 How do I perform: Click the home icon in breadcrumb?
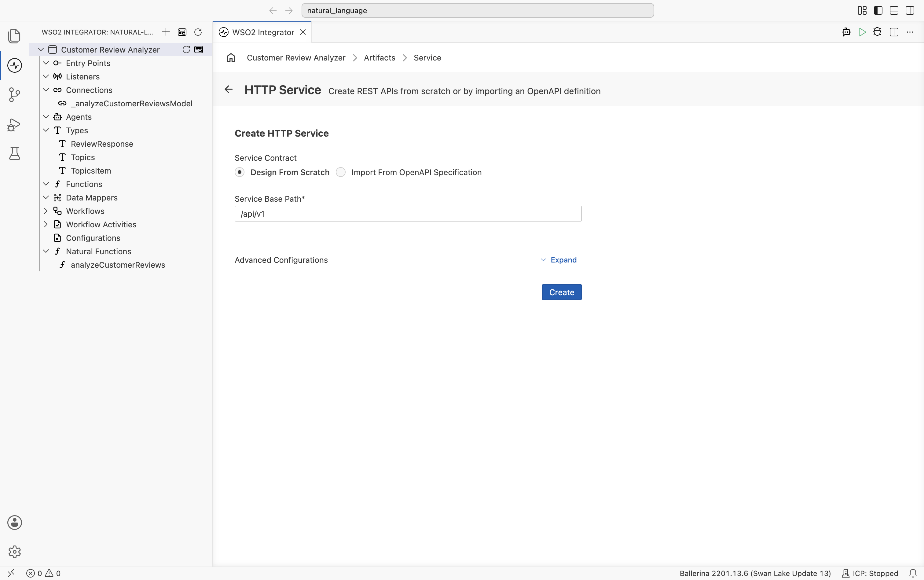point(231,57)
